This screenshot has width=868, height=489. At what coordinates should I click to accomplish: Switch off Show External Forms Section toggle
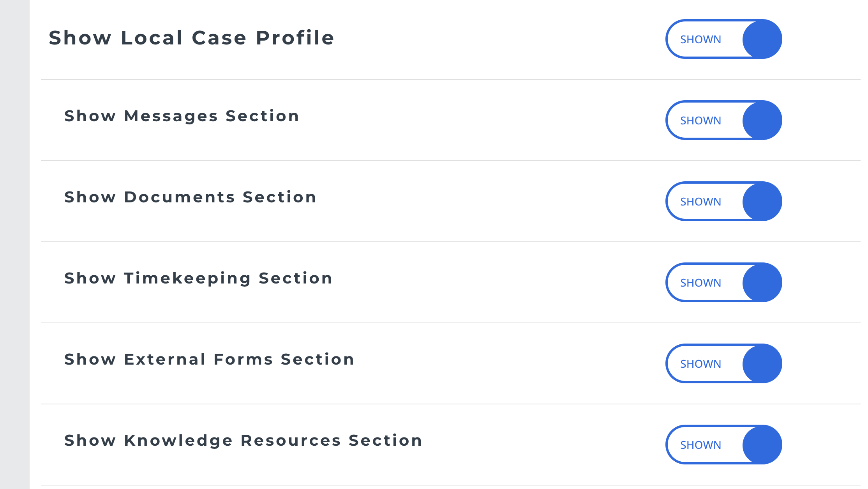723,363
